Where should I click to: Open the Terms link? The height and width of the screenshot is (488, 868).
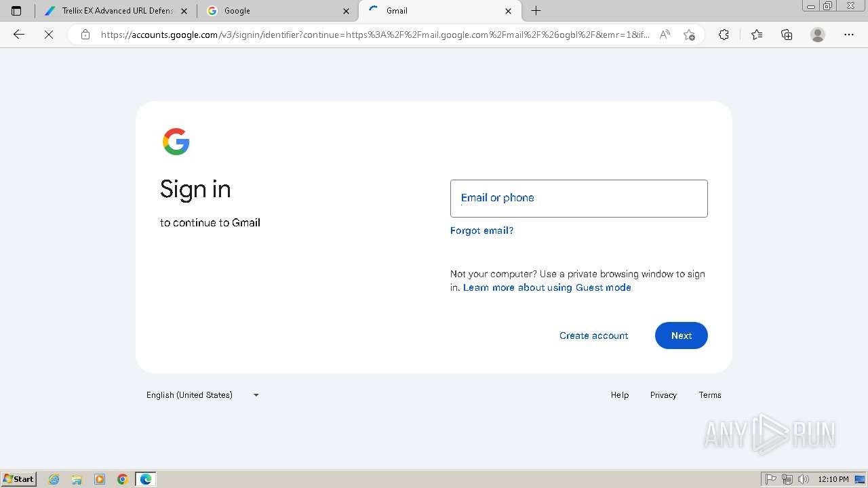tap(710, 395)
